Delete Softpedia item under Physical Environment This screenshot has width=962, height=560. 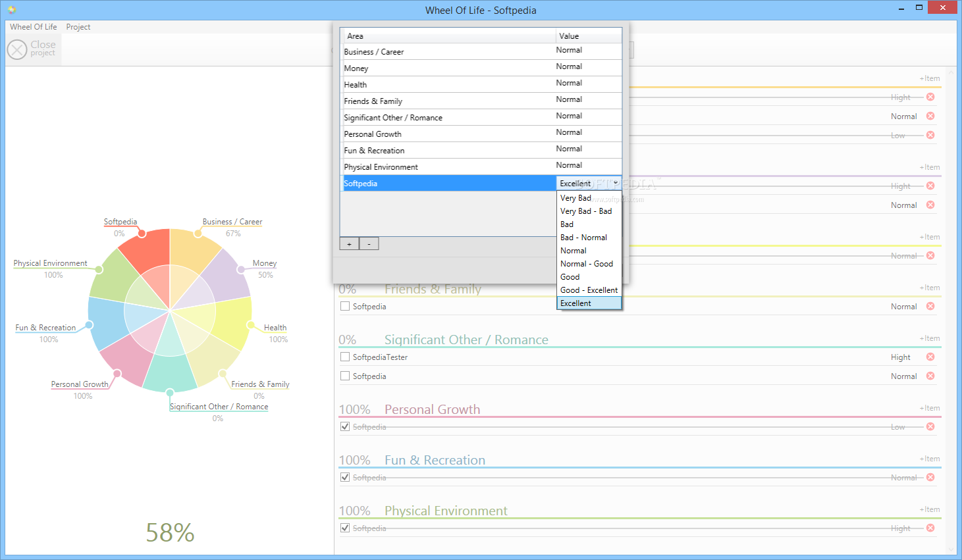(x=930, y=528)
